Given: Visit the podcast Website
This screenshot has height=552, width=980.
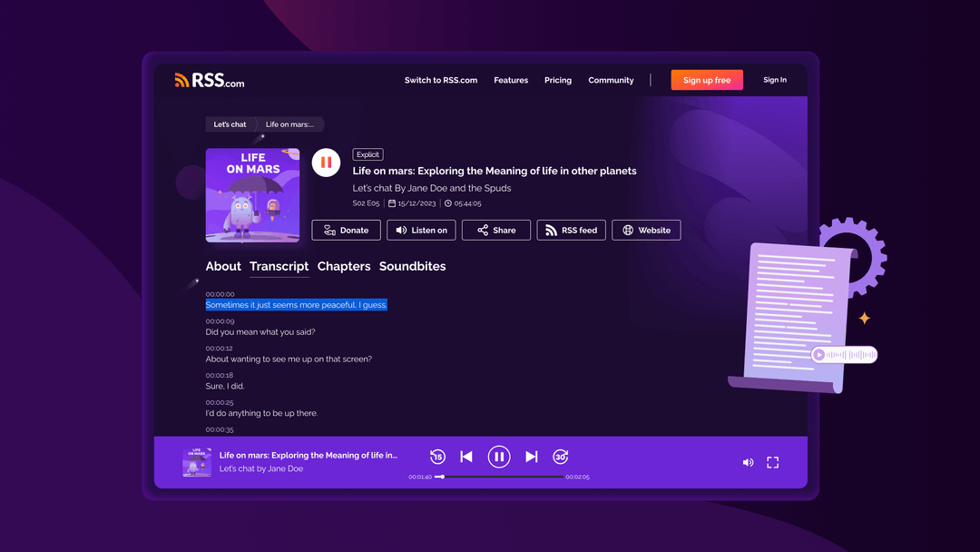Looking at the screenshot, I should click(646, 231).
